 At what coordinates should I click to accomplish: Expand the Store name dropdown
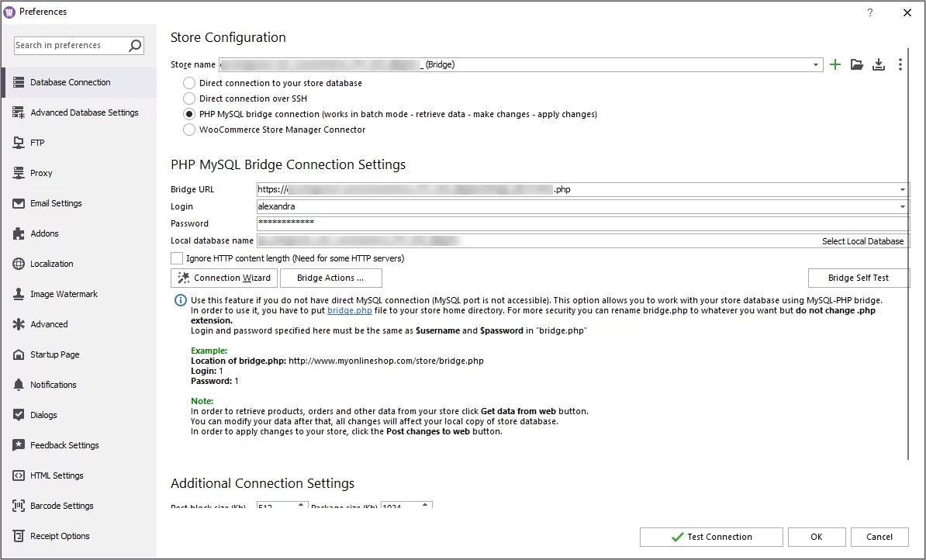coord(817,65)
